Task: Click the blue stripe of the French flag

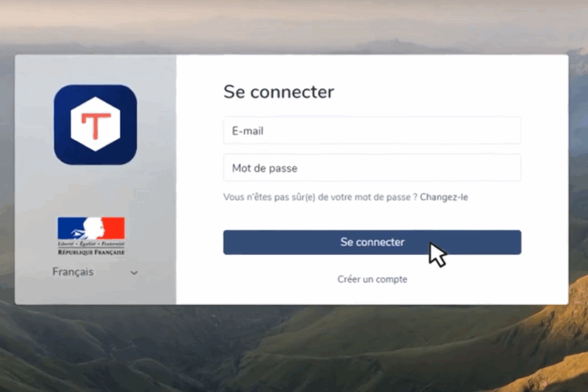Action: (68, 228)
